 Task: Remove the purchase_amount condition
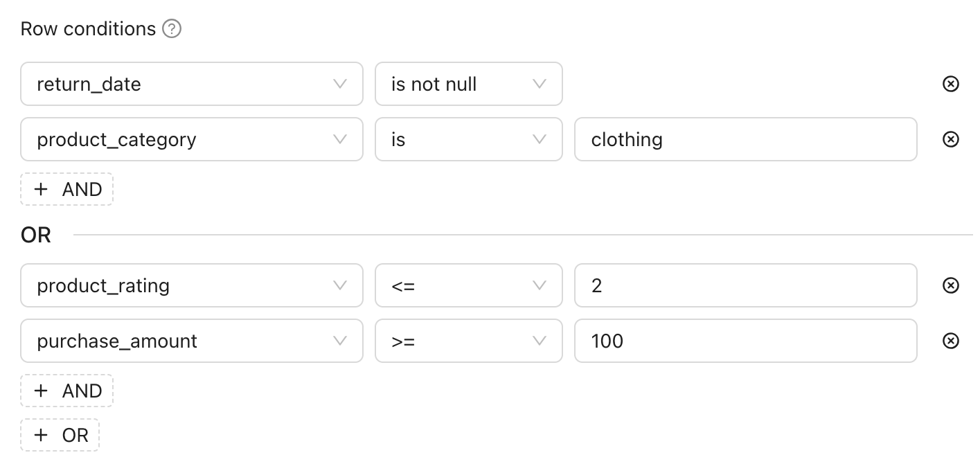point(950,341)
